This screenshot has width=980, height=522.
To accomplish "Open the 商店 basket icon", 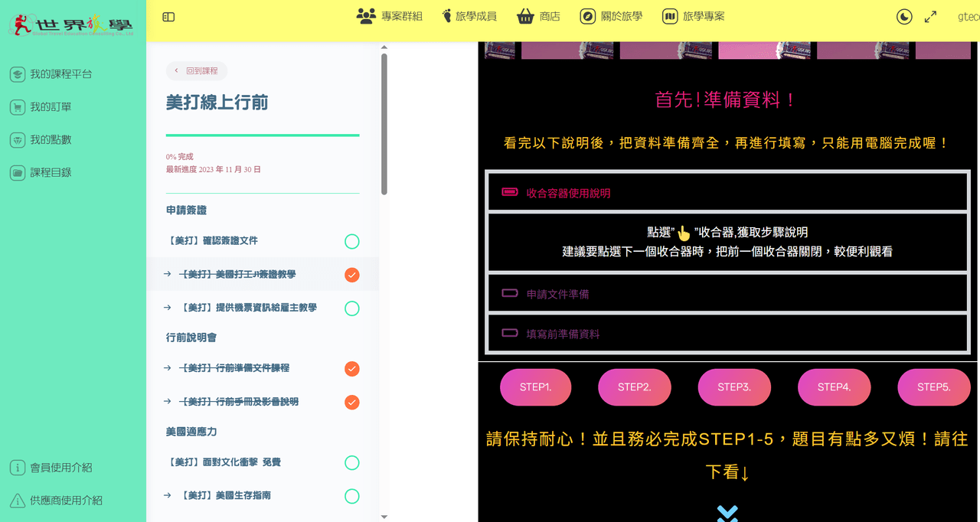I will (525, 16).
